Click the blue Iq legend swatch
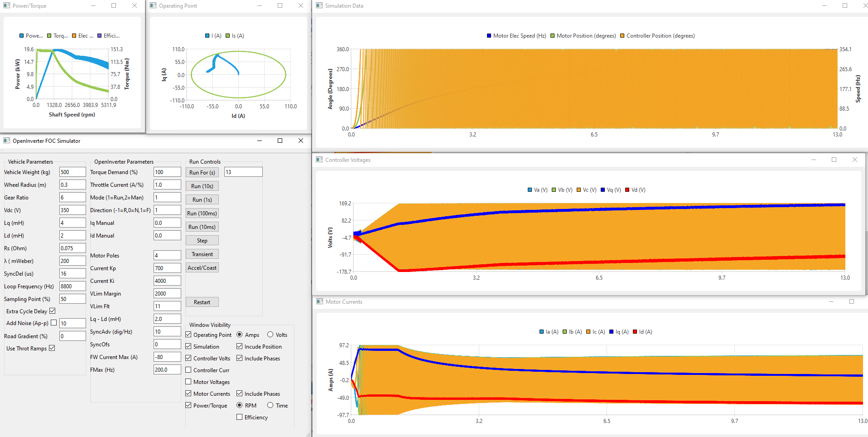This screenshot has height=437, width=868. 612,332
